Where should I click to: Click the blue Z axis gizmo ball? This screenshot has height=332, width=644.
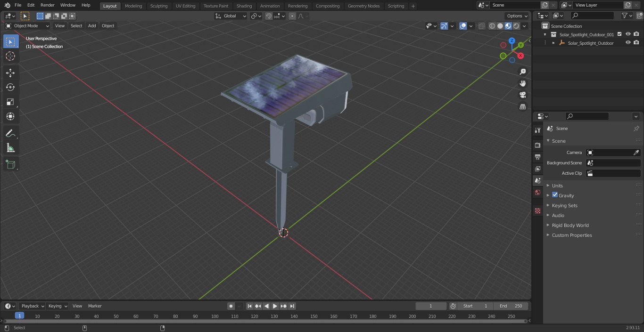pyautogui.click(x=512, y=41)
